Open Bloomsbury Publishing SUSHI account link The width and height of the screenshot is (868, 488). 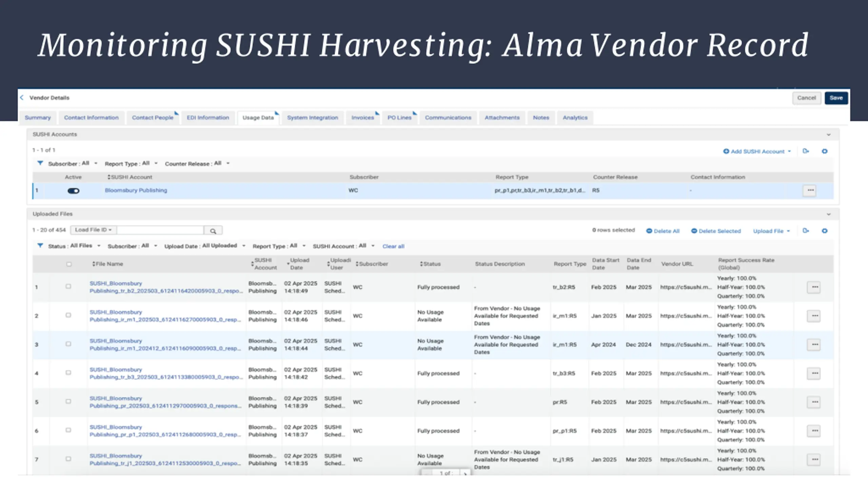(136, 190)
